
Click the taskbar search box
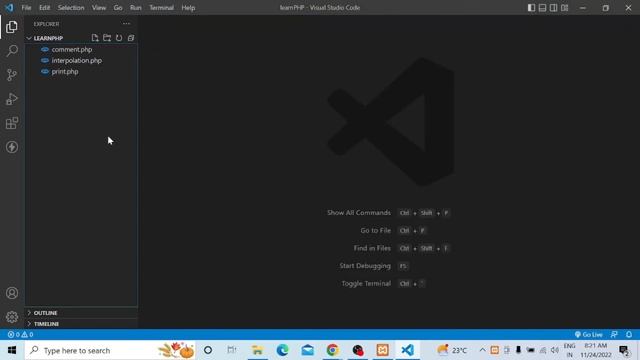coord(110,350)
